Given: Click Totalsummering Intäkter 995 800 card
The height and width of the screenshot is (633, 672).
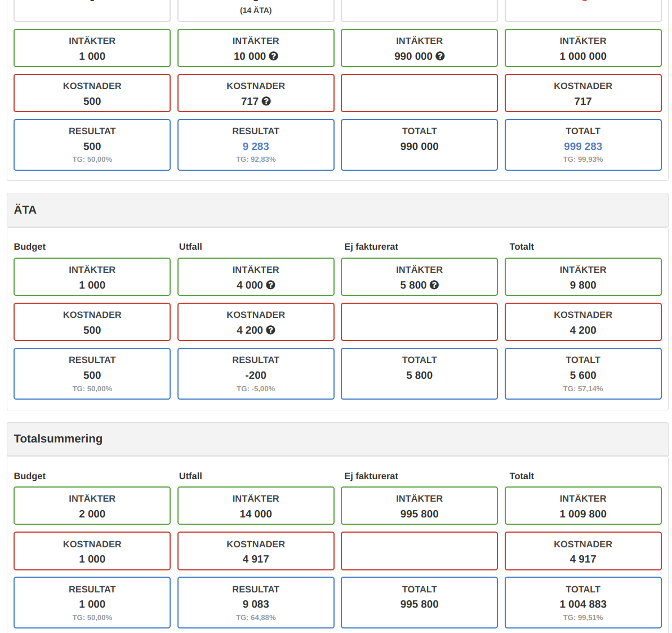Looking at the screenshot, I should click(419, 506).
